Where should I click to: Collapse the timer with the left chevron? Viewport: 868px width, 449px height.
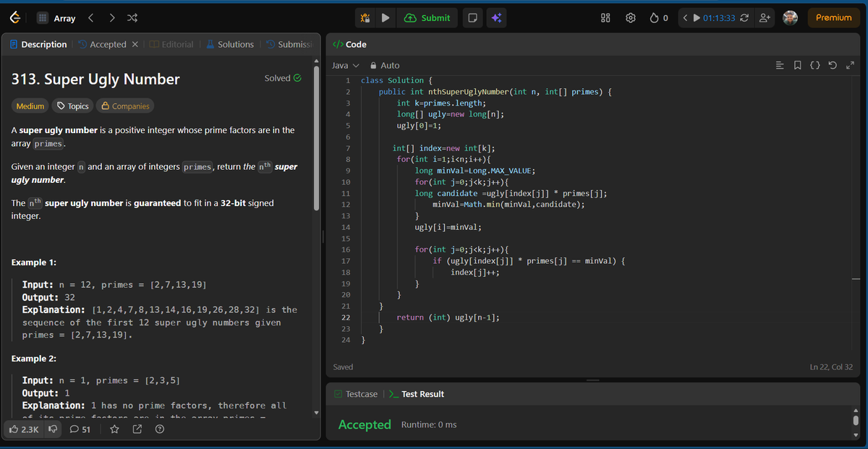pos(685,18)
